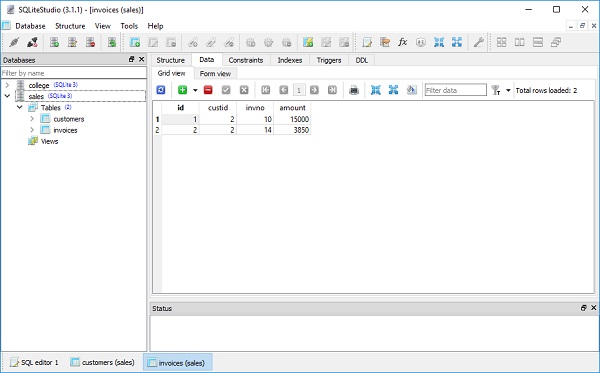The height and width of the screenshot is (373, 600).
Task: Click the Filter by name field
Action: (73, 73)
